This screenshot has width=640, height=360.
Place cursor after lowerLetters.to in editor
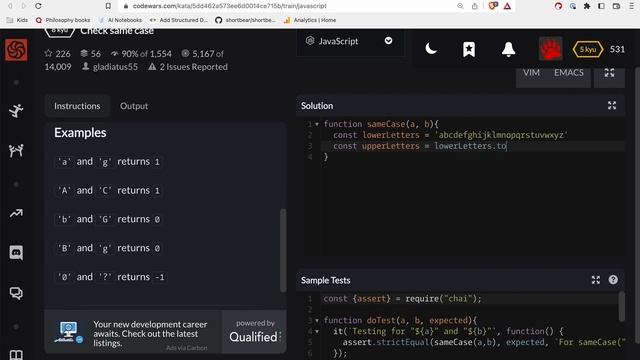pyautogui.click(x=507, y=146)
